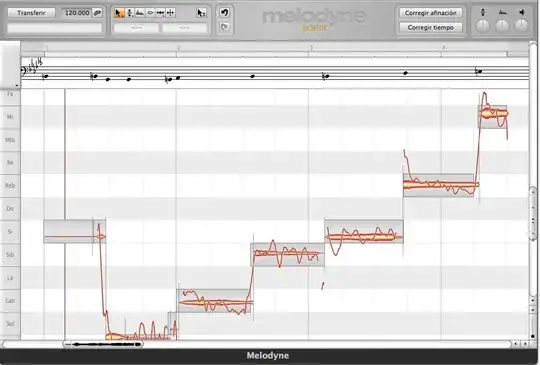Click bar 3 marker in ruler
The width and height of the screenshot is (540, 365).
click(x=311, y=48)
